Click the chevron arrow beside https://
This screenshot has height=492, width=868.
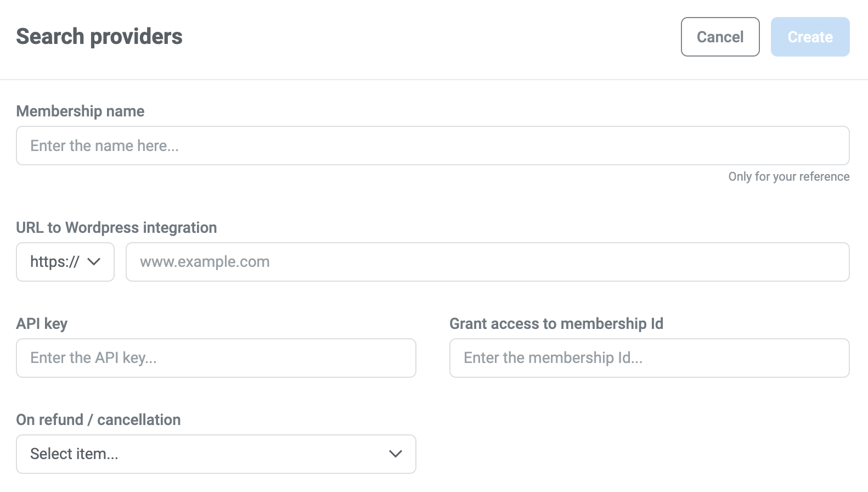tap(94, 262)
